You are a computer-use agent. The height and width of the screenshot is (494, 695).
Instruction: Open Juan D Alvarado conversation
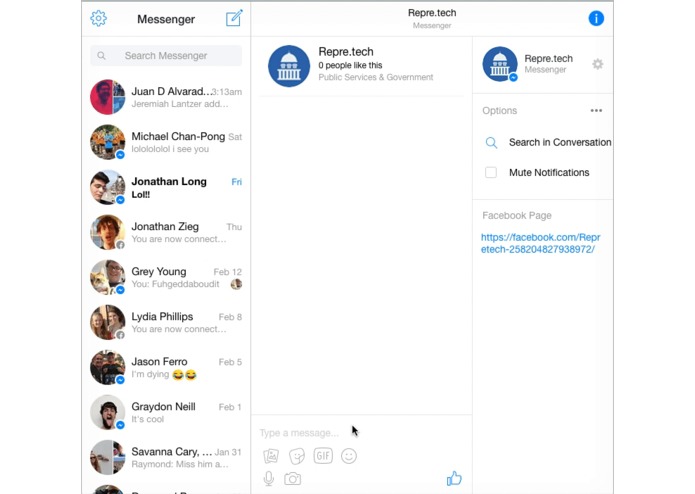tap(166, 97)
